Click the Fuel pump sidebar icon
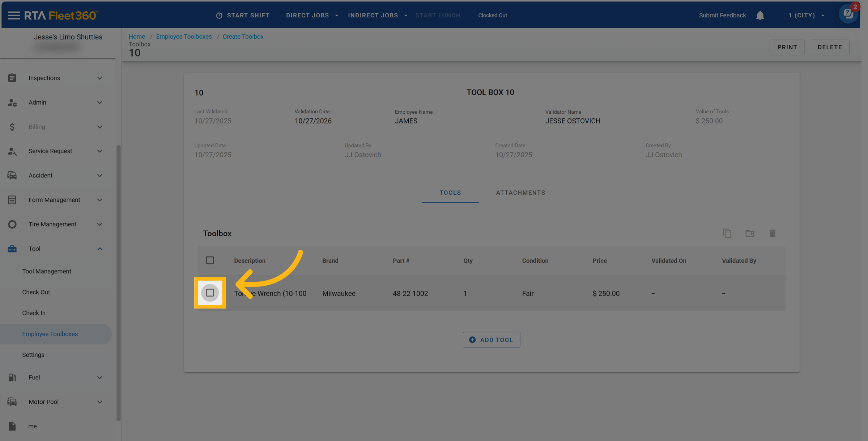Image resolution: width=868 pixels, height=441 pixels. click(x=12, y=377)
